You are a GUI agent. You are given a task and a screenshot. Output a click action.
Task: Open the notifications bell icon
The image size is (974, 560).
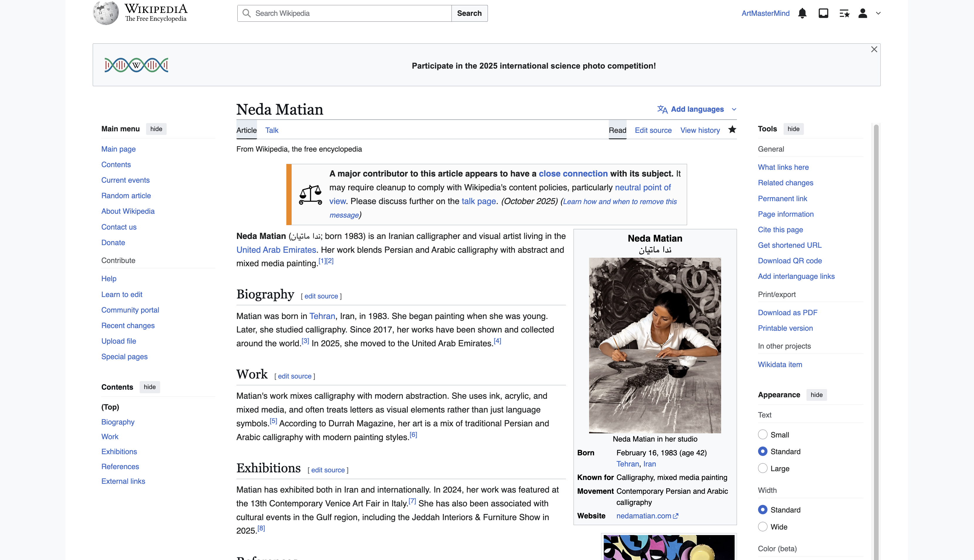pos(802,13)
